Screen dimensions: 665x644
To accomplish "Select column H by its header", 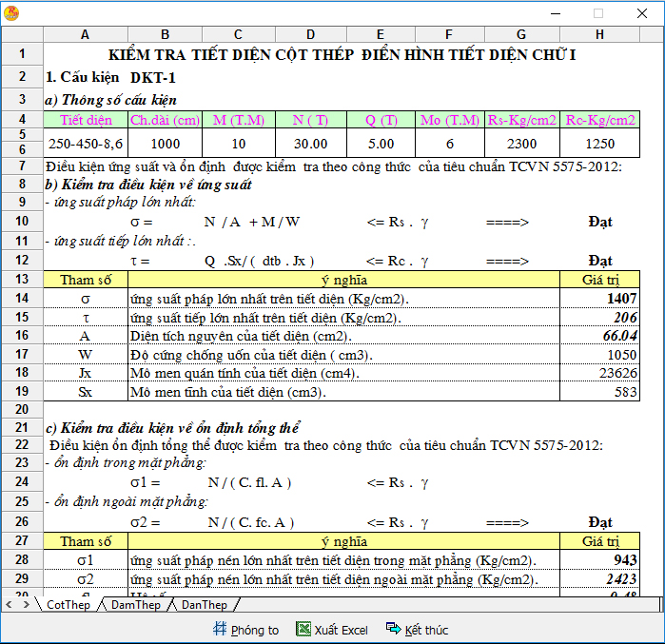I will [598, 34].
